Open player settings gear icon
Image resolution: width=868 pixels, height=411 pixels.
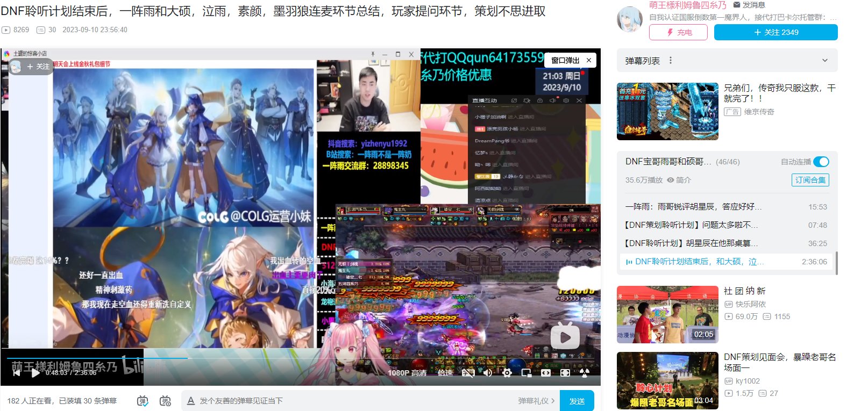(x=507, y=372)
